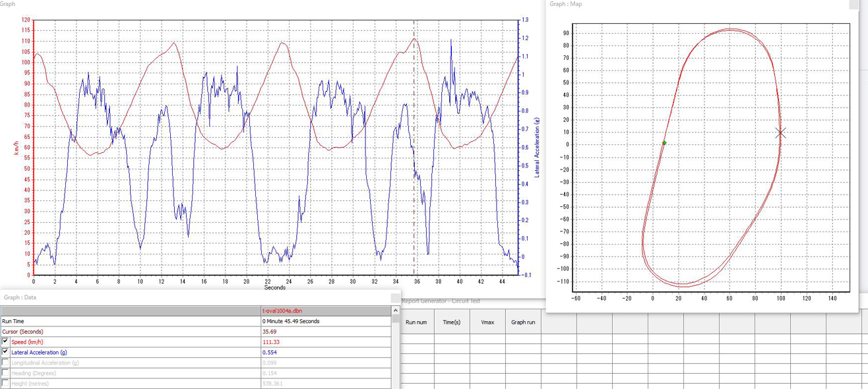Click the scroll-up arrow in Data panel

tap(396, 311)
